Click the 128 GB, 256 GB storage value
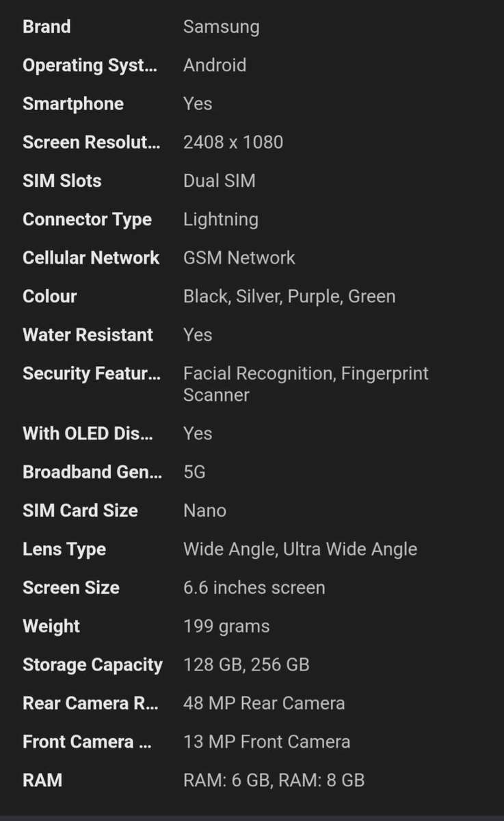Viewport: 504px width, 821px height. tap(246, 664)
